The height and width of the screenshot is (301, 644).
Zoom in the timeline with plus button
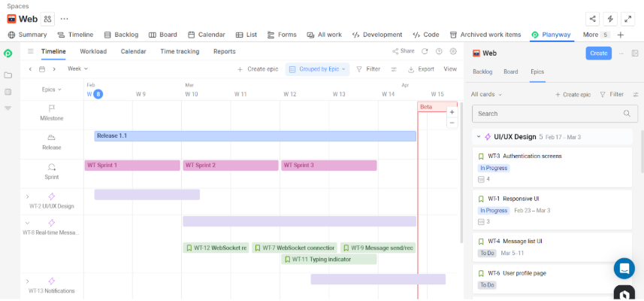tap(452, 112)
